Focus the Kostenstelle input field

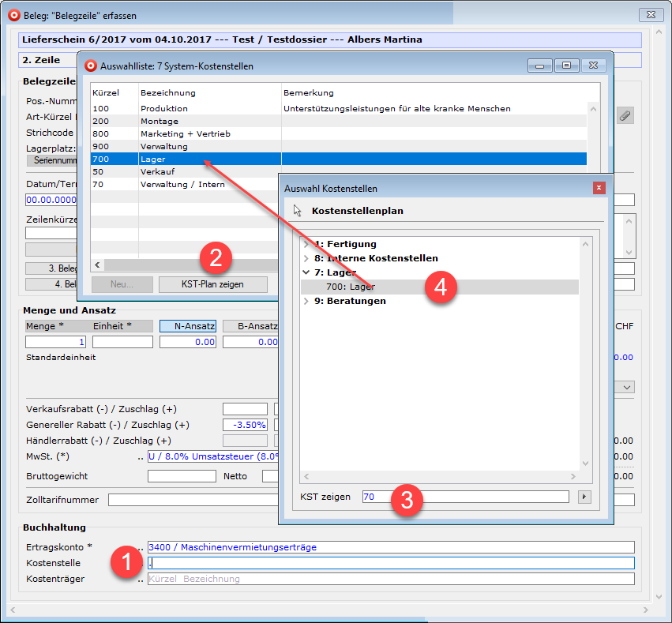point(391,563)
